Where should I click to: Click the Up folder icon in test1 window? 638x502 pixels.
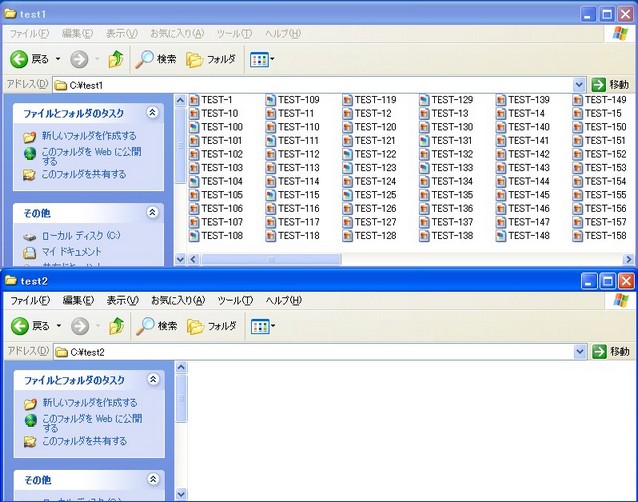click(x=117, y=59)
